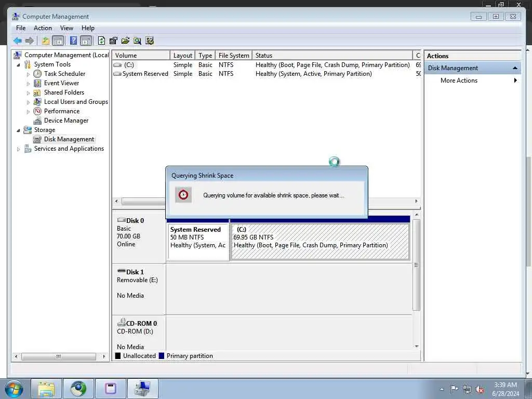
Task: Sort by the Volume column header
Action: point(141,55)
